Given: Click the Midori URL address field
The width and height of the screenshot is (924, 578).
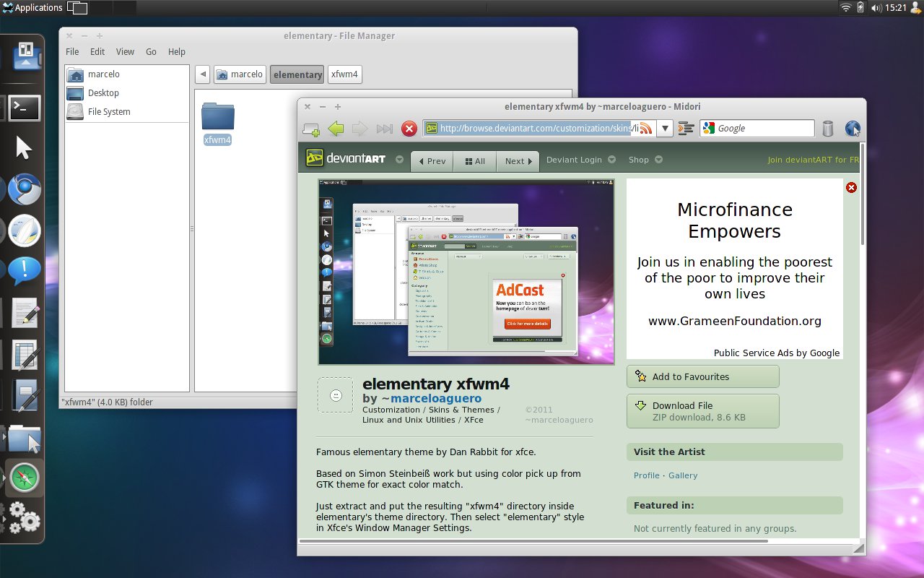Looking at the screenshot, I should coord(538,129).
